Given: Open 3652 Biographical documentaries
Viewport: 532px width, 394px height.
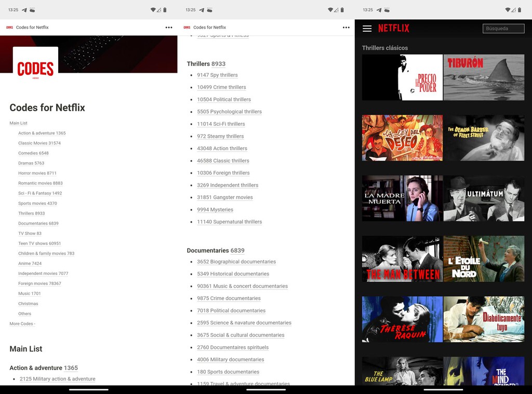Looking at the screenshot, I should (236, 261).
